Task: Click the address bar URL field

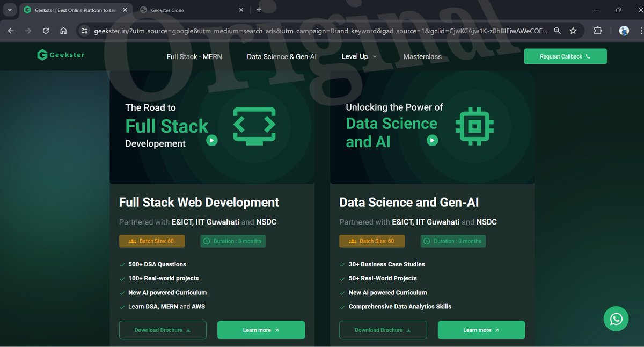Action: click(321, 31)
